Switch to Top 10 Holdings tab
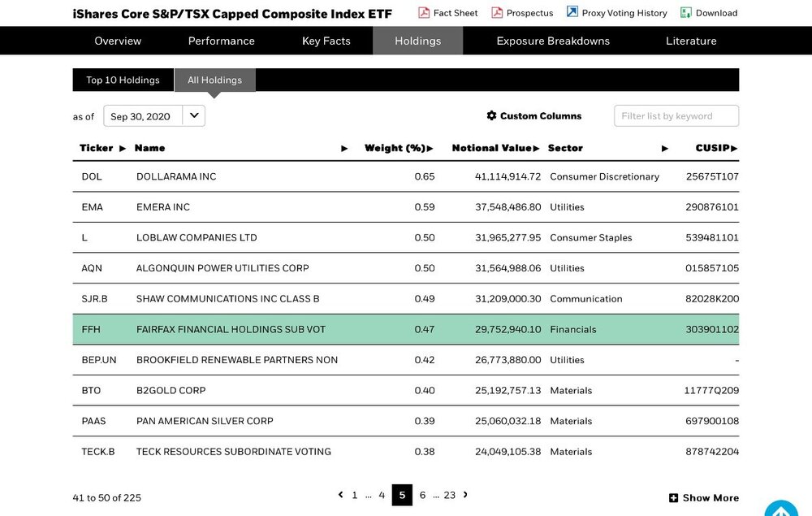Image resolution: width=812 pixels, height=516 pixels. (123, 80)
